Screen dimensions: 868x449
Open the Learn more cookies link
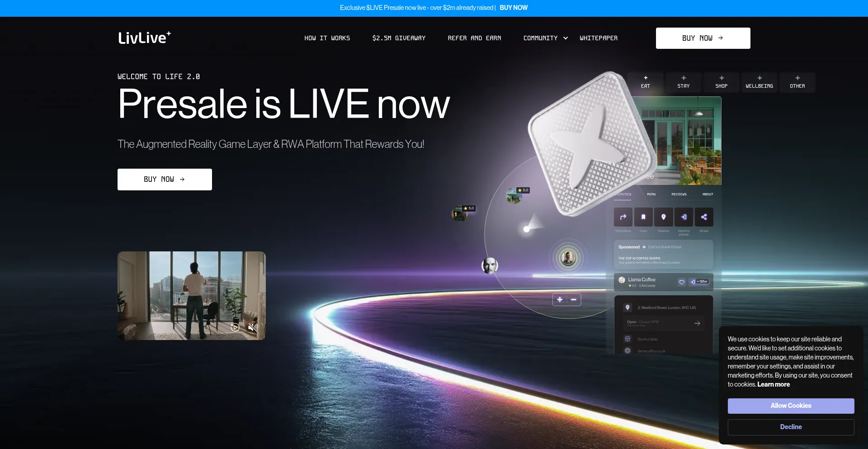[x=774, y=384]
